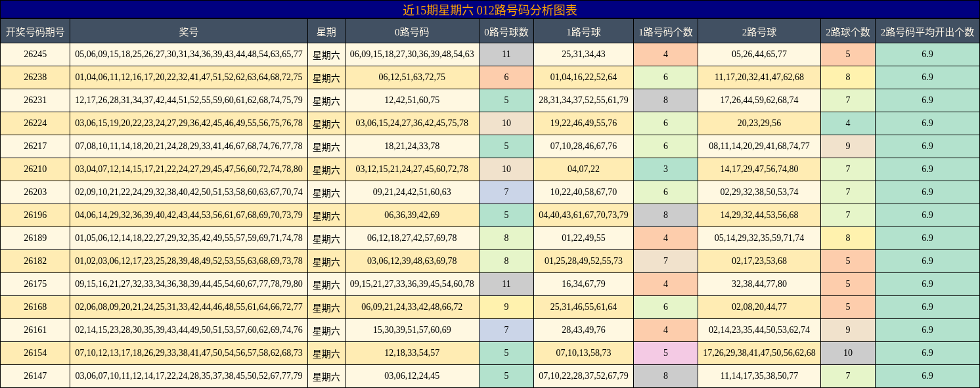Select 2路号球 cell 05,26,44,65,77
980x388 pixels.
pos(759,54)
